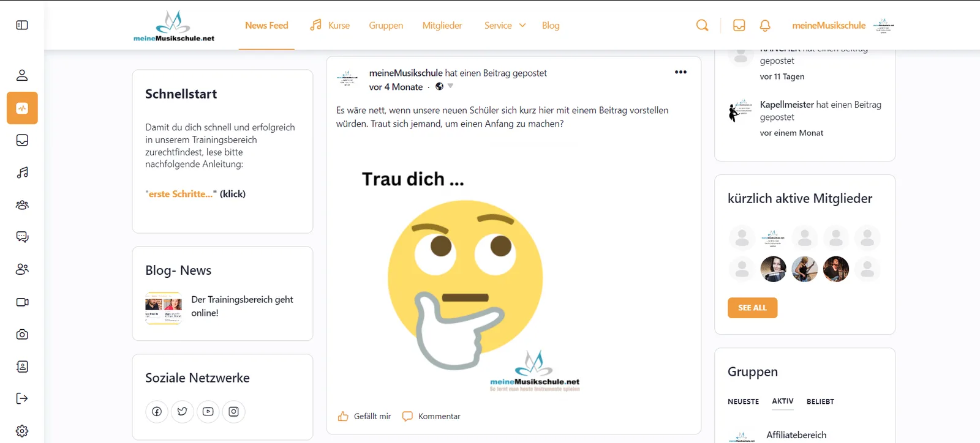Open the Mitglieder menu item

point(442,25)
